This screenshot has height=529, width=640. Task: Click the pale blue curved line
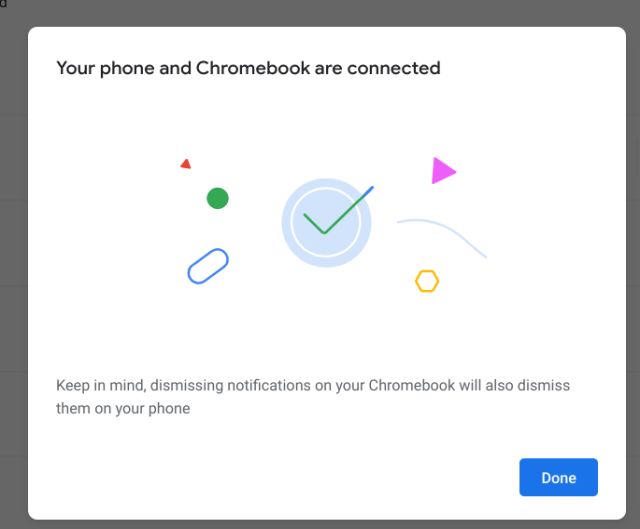pos(442,238)
